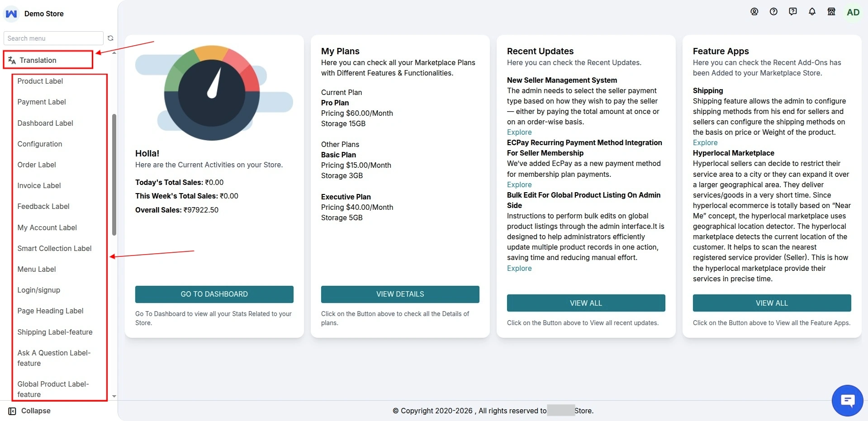Select Product Label menu item
This screenshot has height=421, width=868.
[40, 81]
